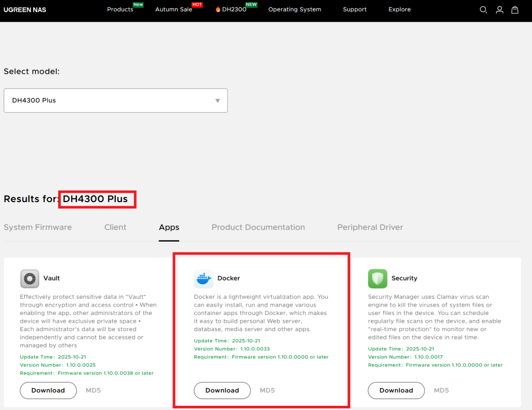Download the Vault app
This screenshot has height=410, width=532.
click(x=48, y=390)
